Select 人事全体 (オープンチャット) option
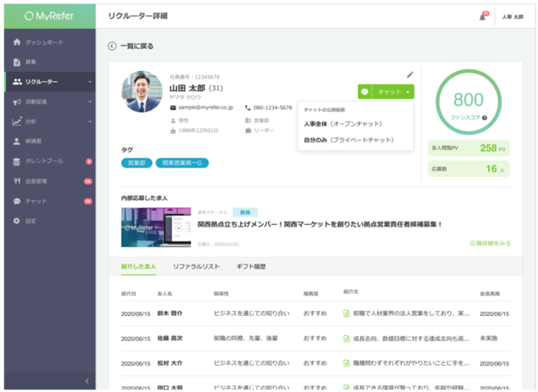538x392 pixels. pos(343,124)
